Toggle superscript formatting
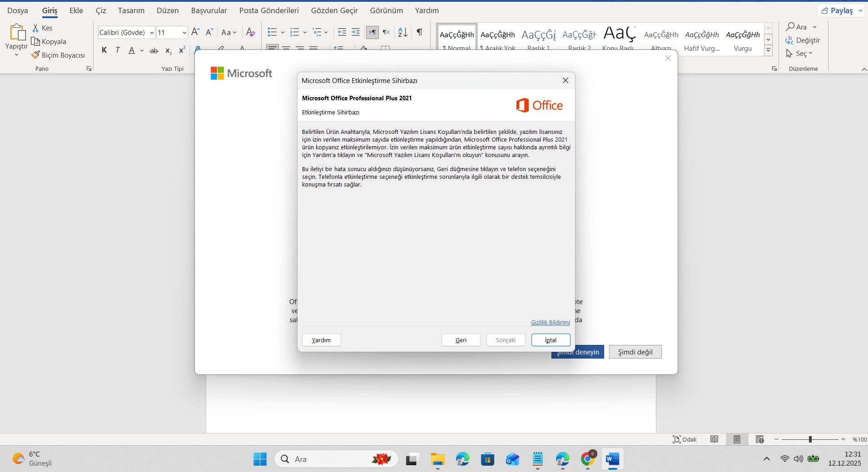Screen dimensions: 868x472 [x=182, y=50]
